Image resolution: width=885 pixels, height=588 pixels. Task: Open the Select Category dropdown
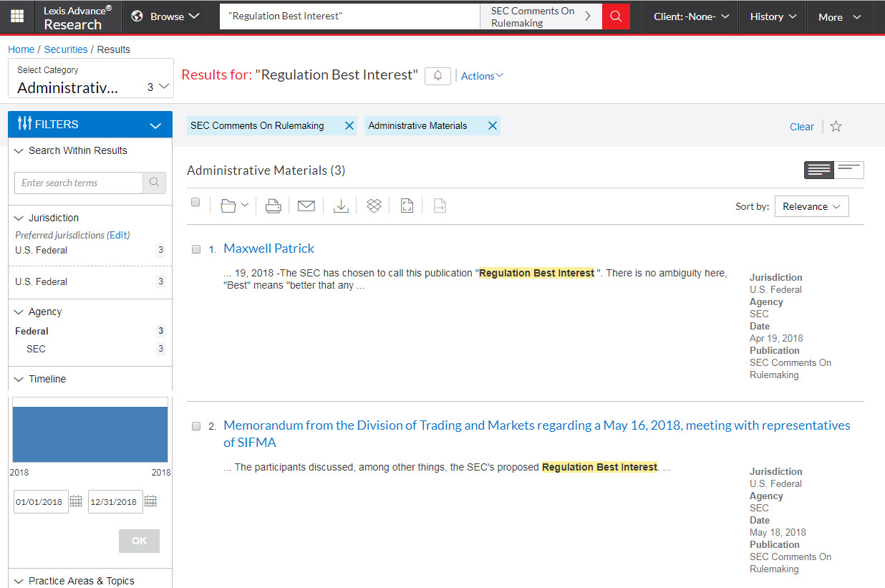click(91, 79)
